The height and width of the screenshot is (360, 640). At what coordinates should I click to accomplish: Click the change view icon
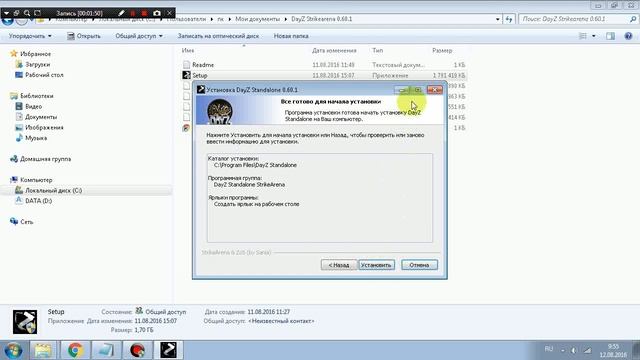click(x=583, y=36)
